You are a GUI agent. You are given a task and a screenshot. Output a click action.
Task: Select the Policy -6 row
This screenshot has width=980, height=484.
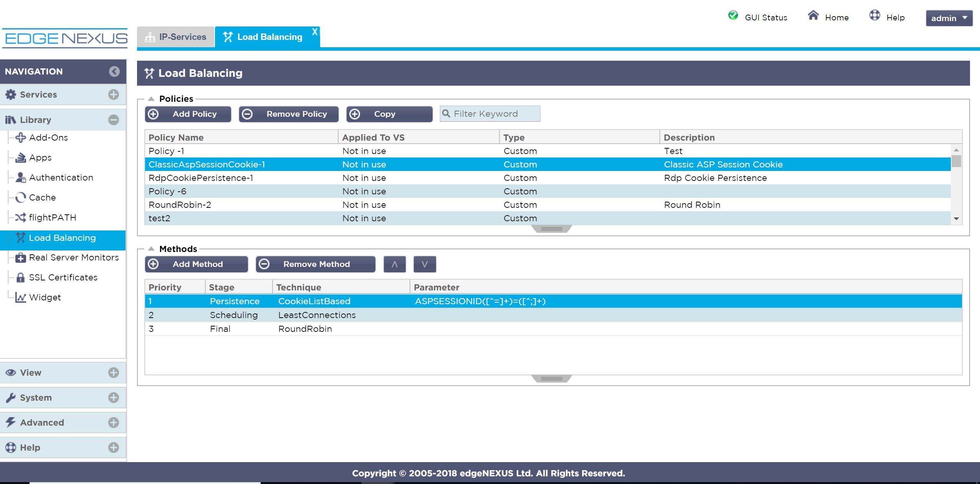(x=548, y=191)
